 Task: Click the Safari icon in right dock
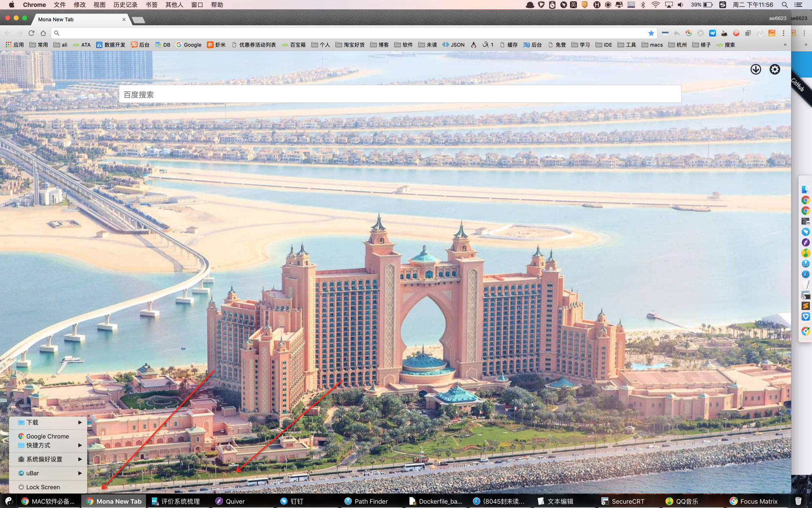tap(806, 274)
